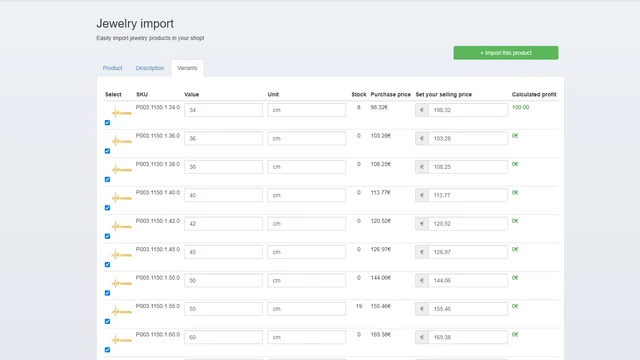Click the Import this product button
640x360 pixels.
tap(506, 53)
